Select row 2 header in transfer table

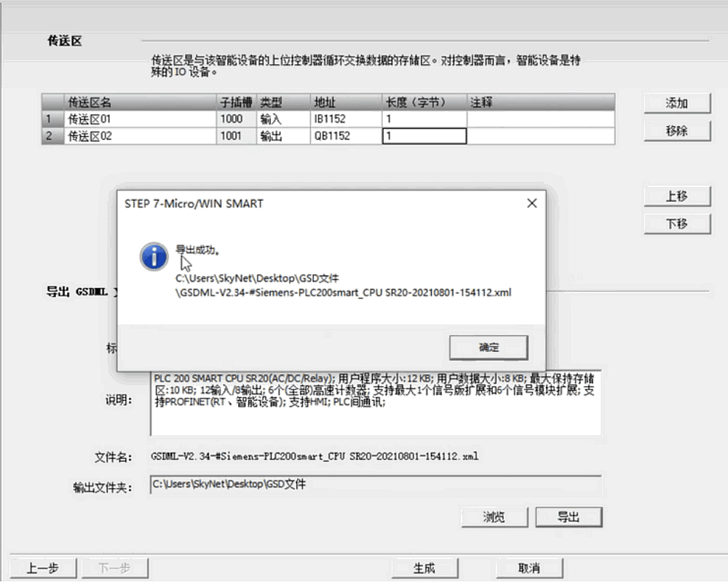tap(52, 136)
